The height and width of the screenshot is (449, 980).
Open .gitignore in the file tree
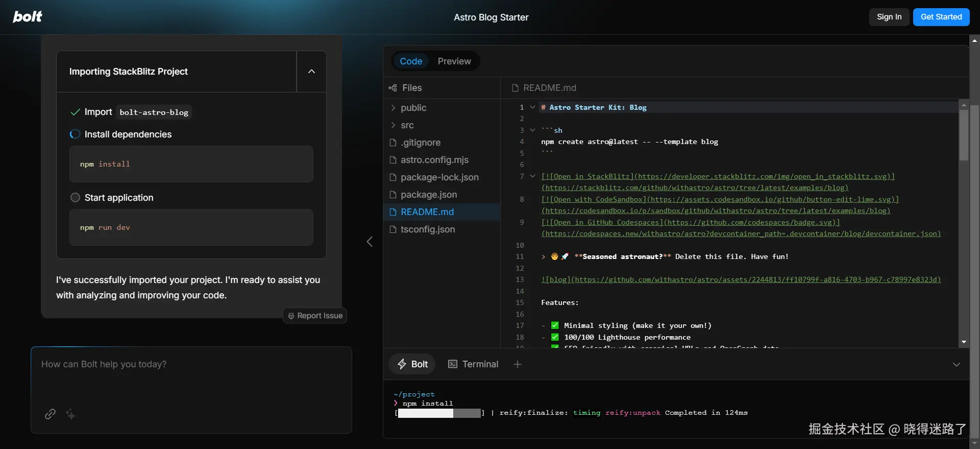point(442,143)
